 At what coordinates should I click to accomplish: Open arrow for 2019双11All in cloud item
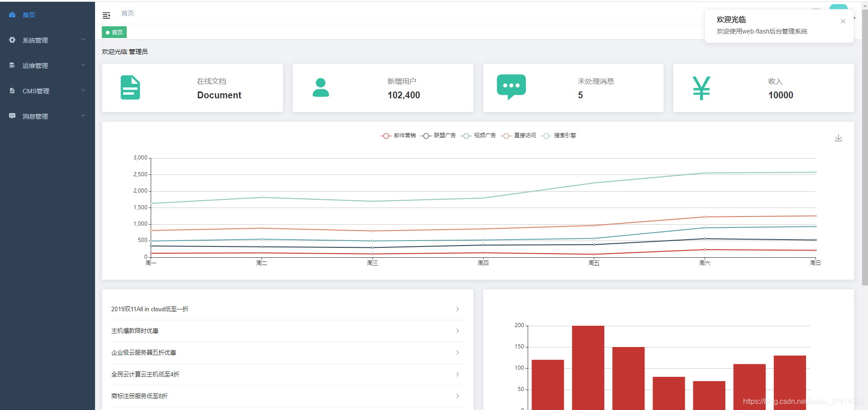(x=458, y=309)
